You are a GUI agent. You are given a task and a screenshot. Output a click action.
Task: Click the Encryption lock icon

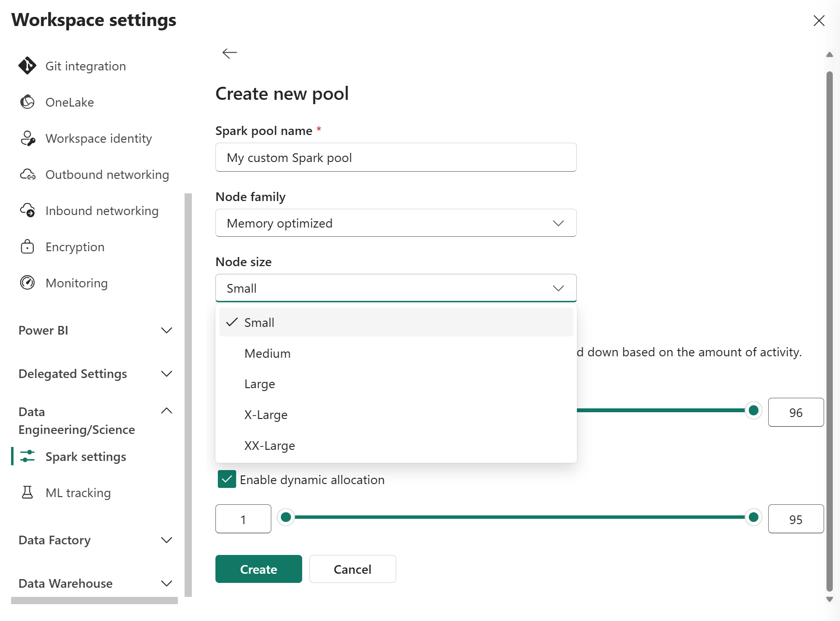(x=27, y=247)
